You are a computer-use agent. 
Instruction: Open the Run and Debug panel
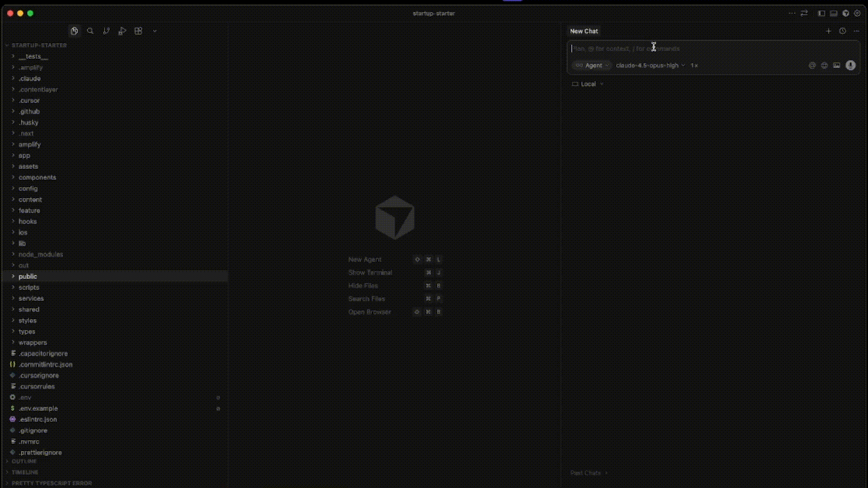tap(123, 31)
